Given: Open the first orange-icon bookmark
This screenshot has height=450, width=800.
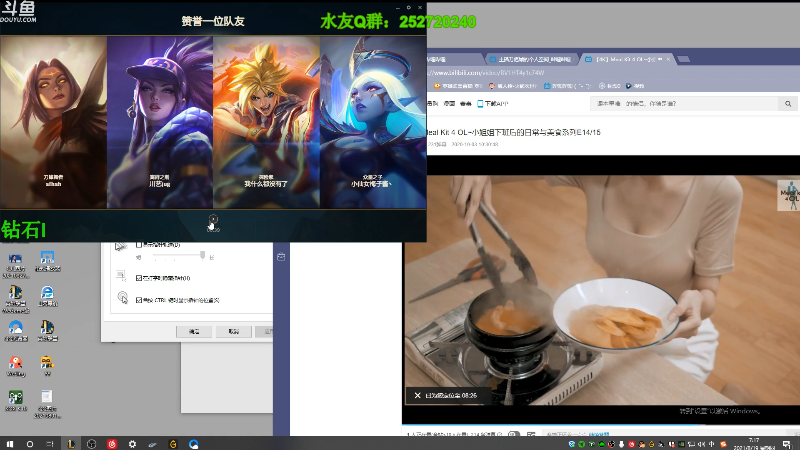Looking at the screenshot, I should pyautogui.click(x=458, y=86).
